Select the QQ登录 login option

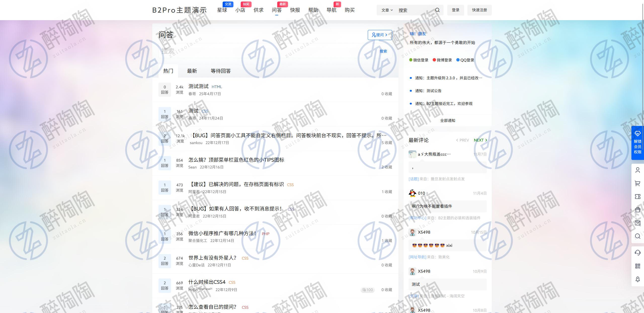[x=465, y=60]
